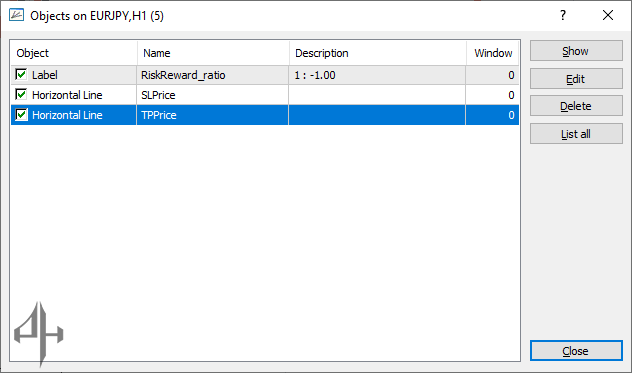The image size is (632, 373).
Task: Open the Edit button for selected object
Action: click(x=576, y=79)
